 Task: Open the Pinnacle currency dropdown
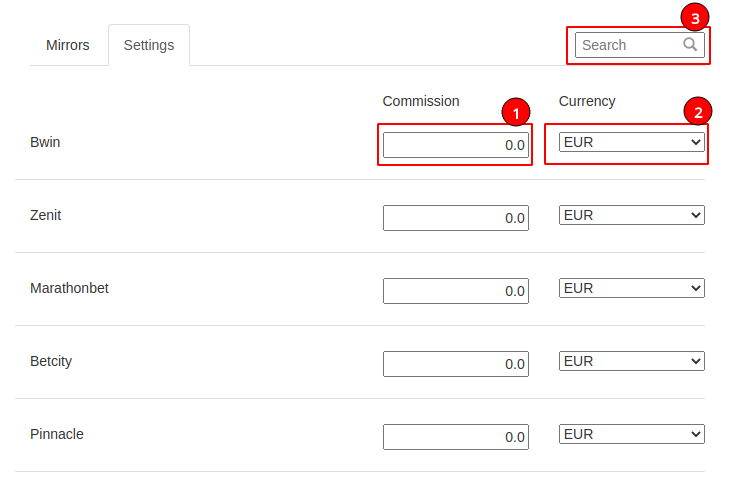632,434
